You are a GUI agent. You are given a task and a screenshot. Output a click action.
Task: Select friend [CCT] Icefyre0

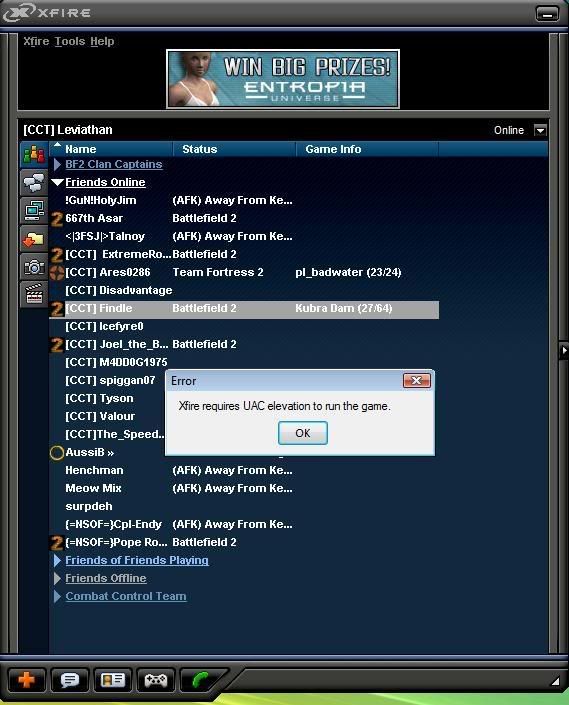pos(104,326)
